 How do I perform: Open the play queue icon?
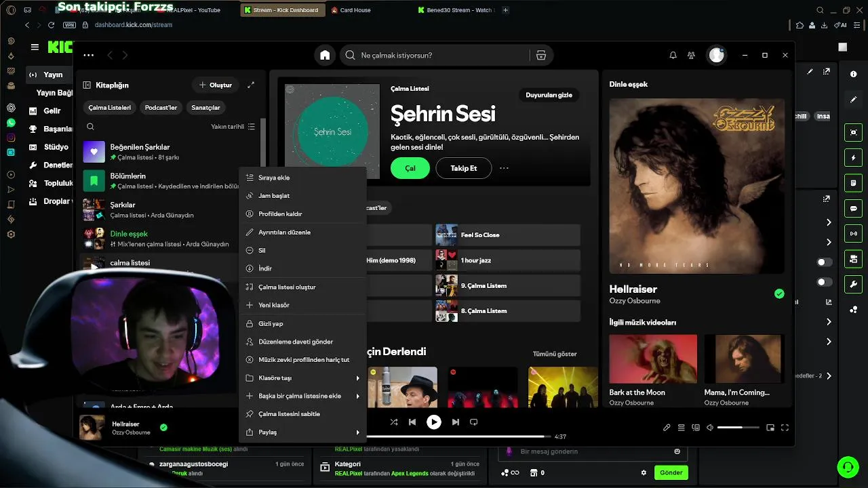click(x=682, y=428)
